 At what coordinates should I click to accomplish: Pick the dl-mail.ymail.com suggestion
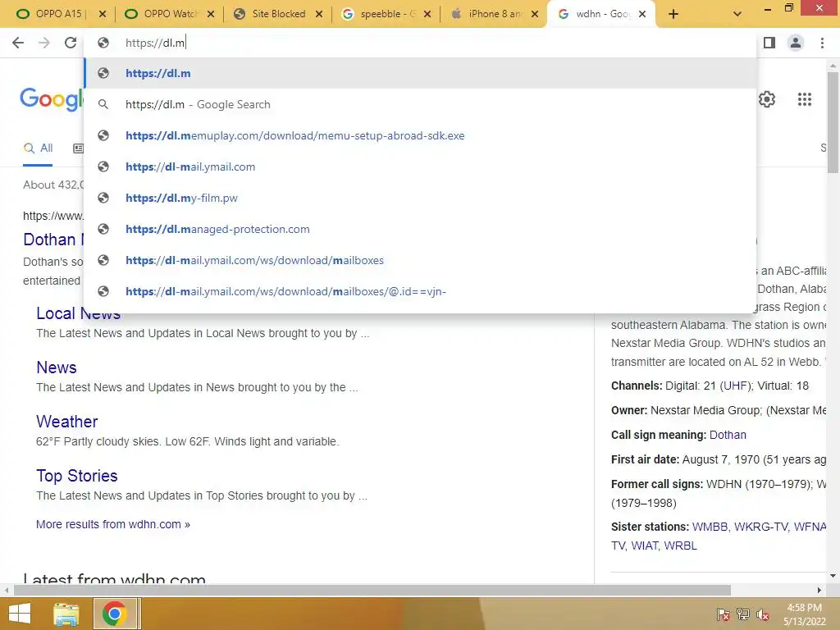click(x=420, y=167)
